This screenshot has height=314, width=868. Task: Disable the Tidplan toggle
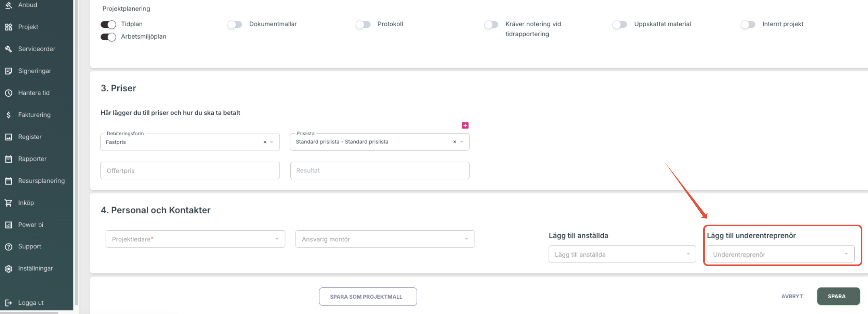click(108, 25)
